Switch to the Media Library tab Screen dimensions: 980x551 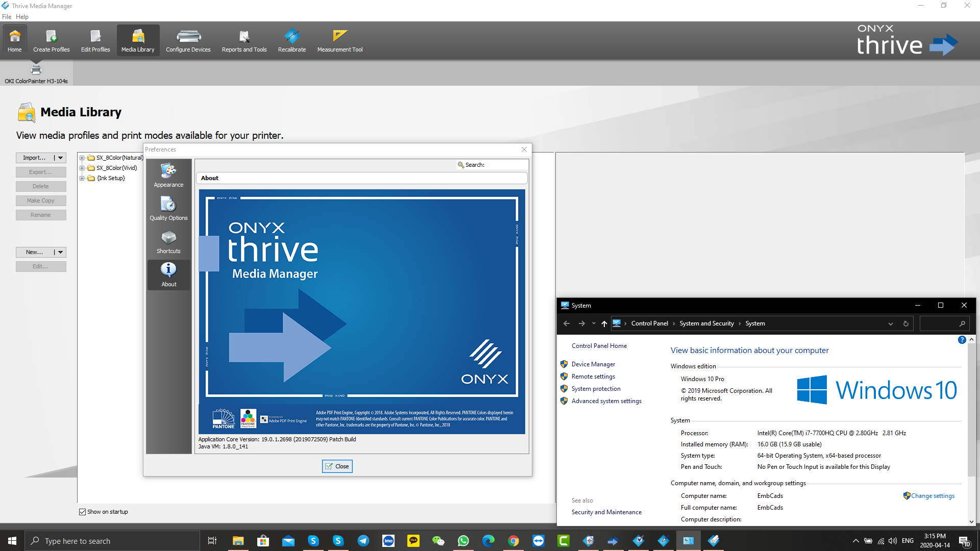[x=137, y=40]
